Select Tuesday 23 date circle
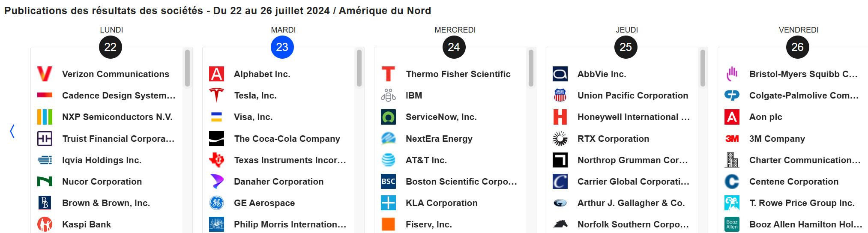Image resolution: width=868 pixels, height=233 pixels. pyautogui.click(x=282, y=47)
